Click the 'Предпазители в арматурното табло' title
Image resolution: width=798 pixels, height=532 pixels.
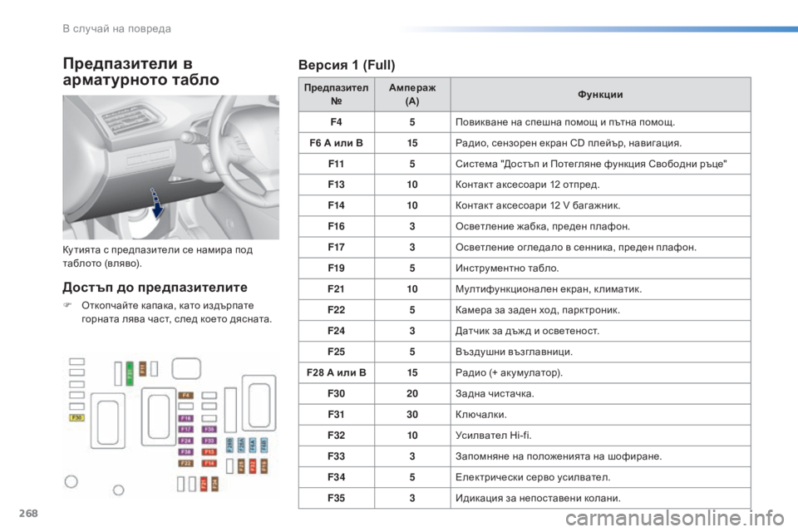141,71
